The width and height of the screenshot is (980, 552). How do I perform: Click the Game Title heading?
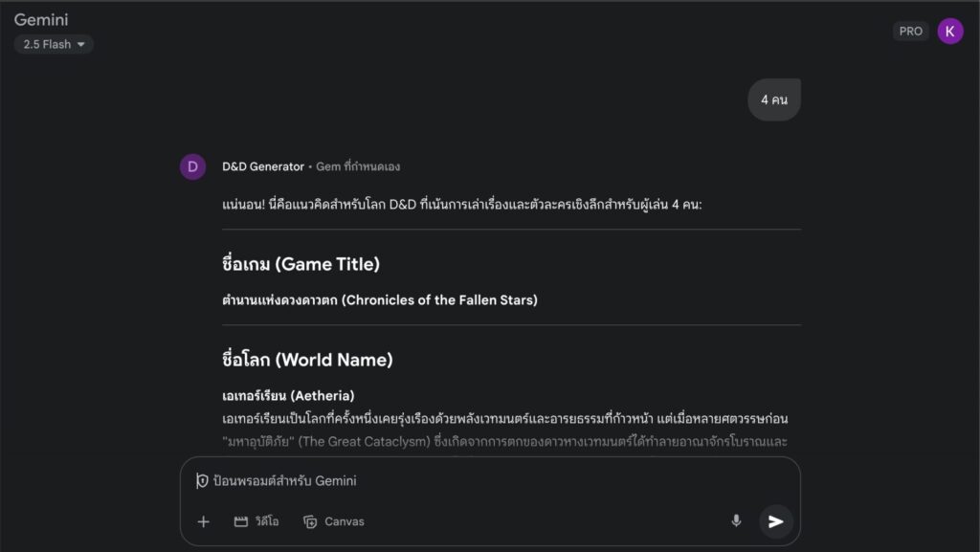click(301, 264)
